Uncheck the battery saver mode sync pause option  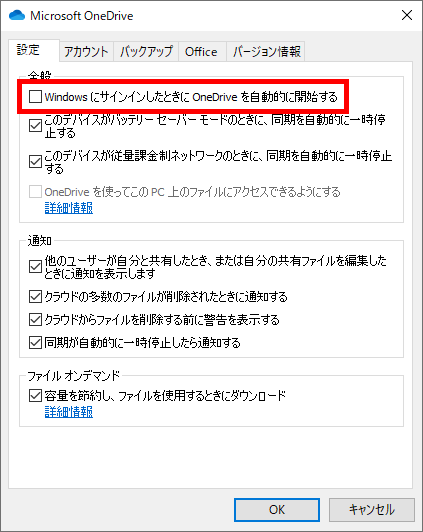click(x=35, y=126)
